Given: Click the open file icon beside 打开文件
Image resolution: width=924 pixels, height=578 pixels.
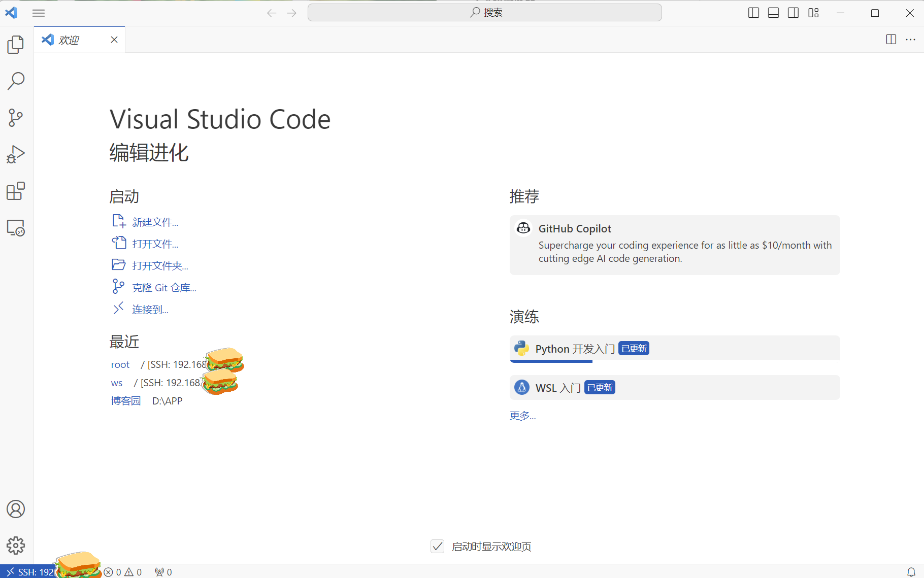Looking at the screenshot, I should click(x=119, y=243).
